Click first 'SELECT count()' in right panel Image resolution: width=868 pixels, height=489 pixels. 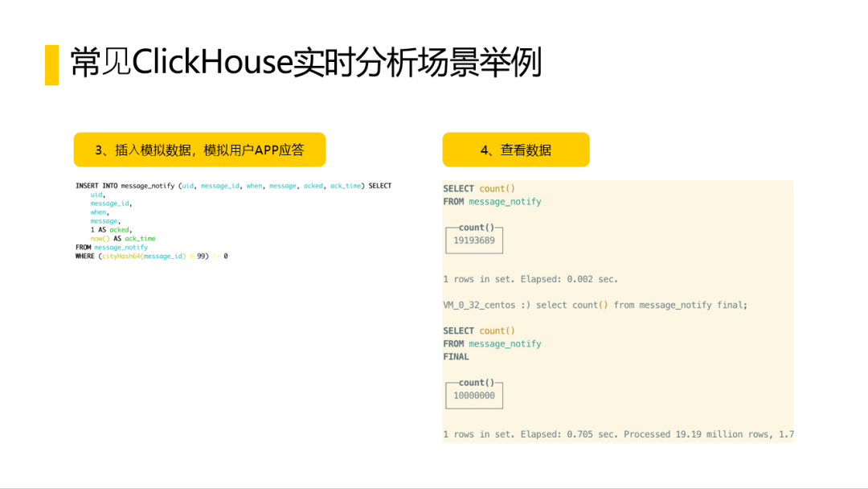click(479, 188)
